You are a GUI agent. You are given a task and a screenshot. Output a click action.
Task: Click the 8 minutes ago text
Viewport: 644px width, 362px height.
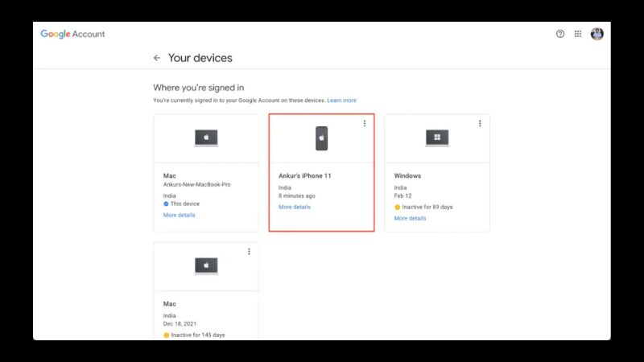click(x=297, y=195)
